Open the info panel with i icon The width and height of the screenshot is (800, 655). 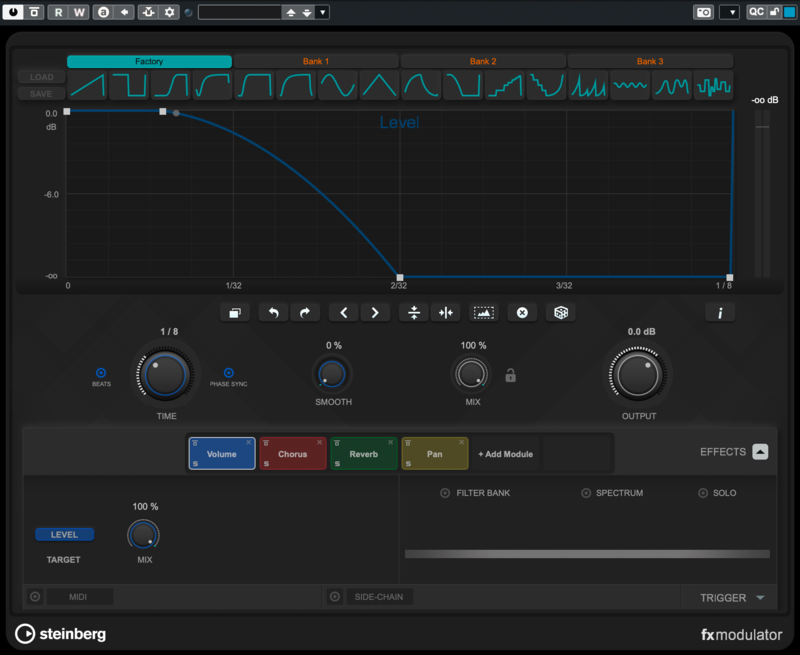pyautogui.click(x=719, y=313)
